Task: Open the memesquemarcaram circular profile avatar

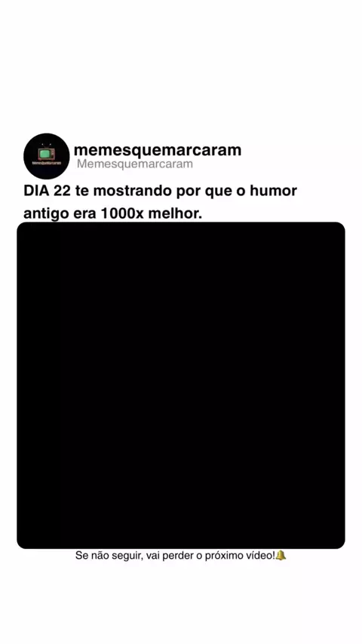Action: (47, 156)
